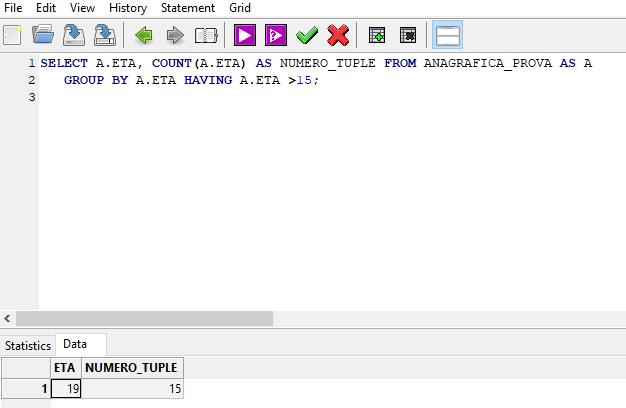Execute selected statement with second purple icon

[x=275, y=35]
